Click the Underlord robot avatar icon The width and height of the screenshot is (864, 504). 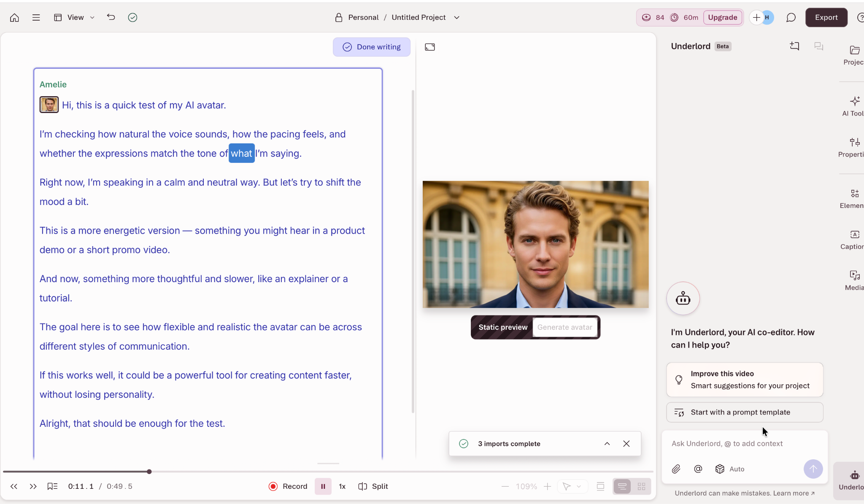[x=683, y=299]
